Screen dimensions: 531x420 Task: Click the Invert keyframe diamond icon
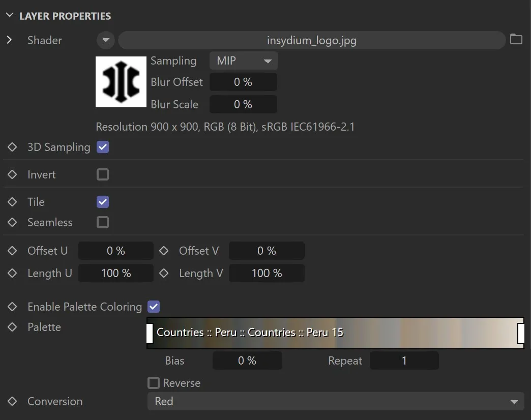click(x=13, y=174)
